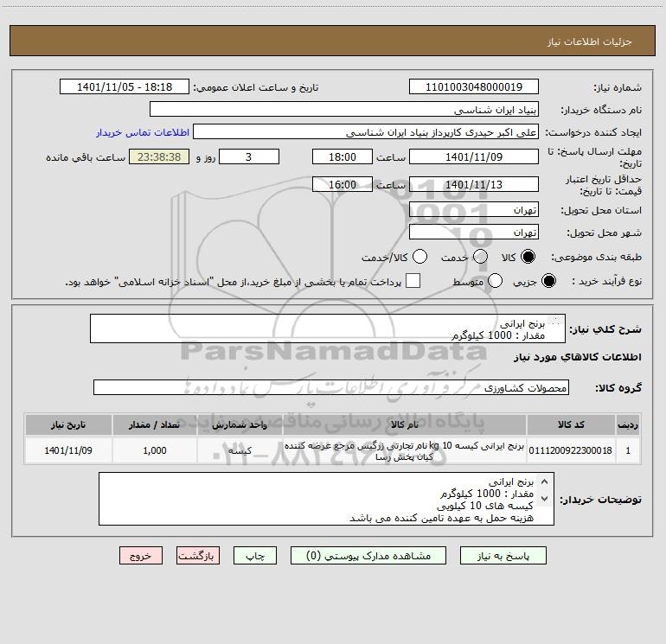Image resolution: width=666 pixels, height=644 pixels.
Task: Click the اطلاعات کالاهای مورد نیاز heading
Action: 578,357
